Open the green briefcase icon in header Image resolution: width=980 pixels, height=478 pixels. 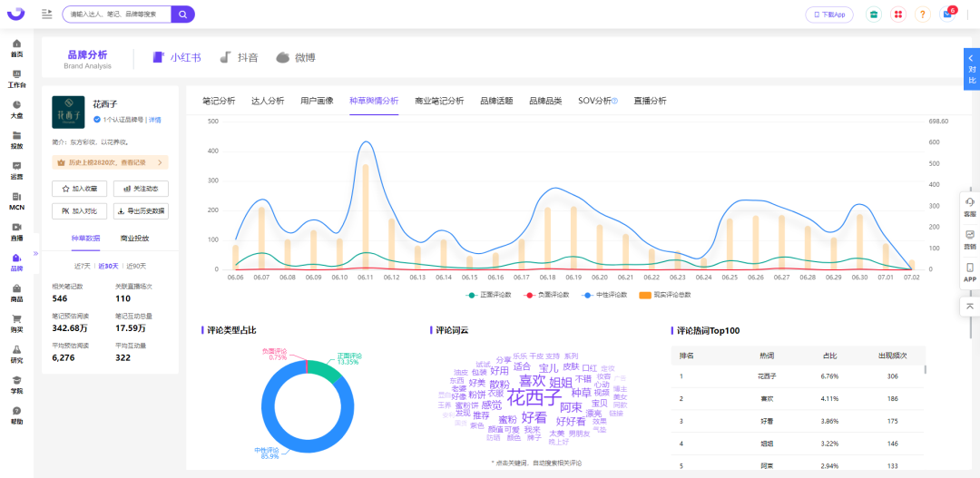pyautogui.click(x=874, y=15)
